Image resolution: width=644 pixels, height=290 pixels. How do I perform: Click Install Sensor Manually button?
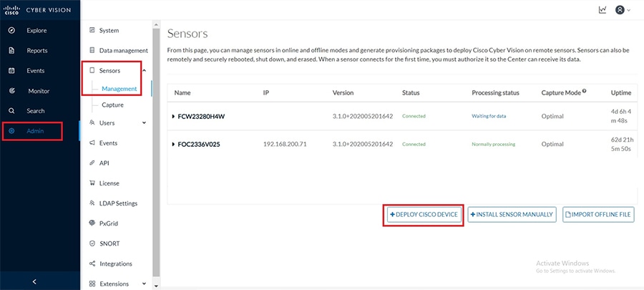[512, 214]
